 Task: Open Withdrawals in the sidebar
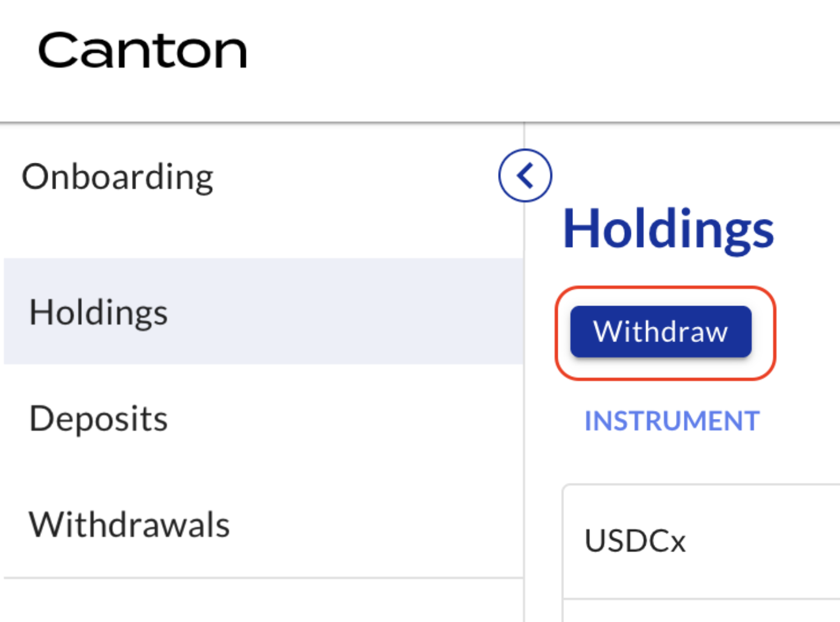point(129,524)
